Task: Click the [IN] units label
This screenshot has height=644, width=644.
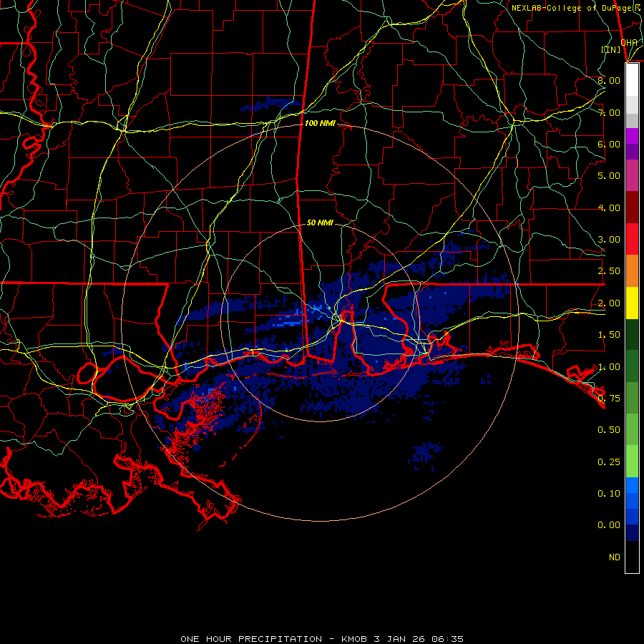Action: 611,49
